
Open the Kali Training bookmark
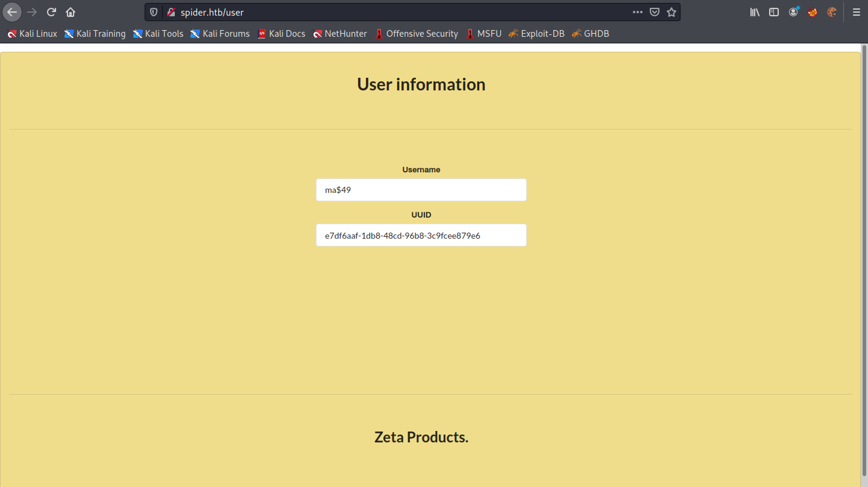[95, 34]
